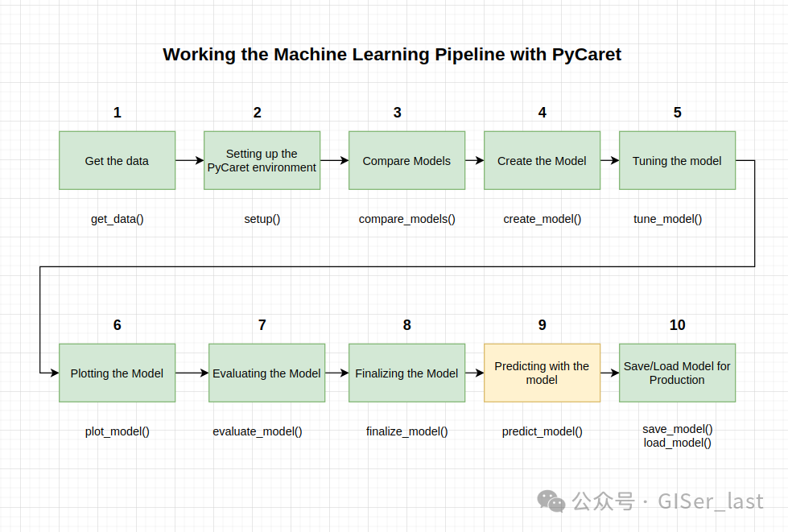Select the 'Tuning the model' box
This screenshot has height=532, width=788.
pyautogui.click(x=677, y=160)
